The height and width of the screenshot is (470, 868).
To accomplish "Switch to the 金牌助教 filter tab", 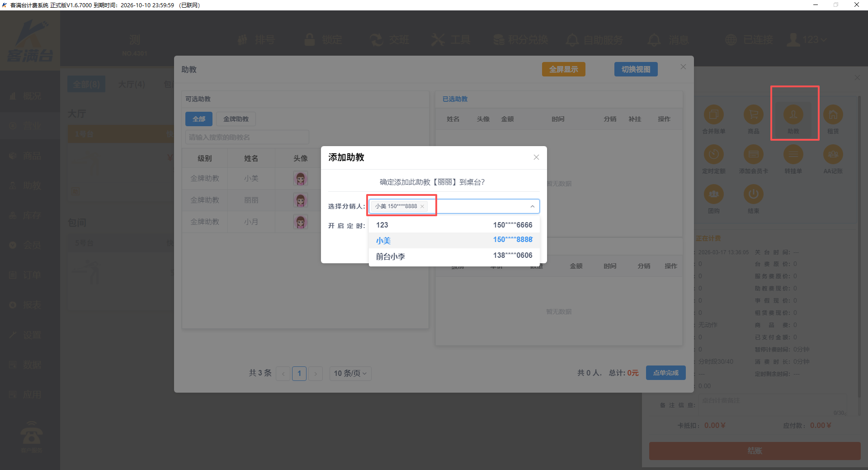I will pos(236,119).
